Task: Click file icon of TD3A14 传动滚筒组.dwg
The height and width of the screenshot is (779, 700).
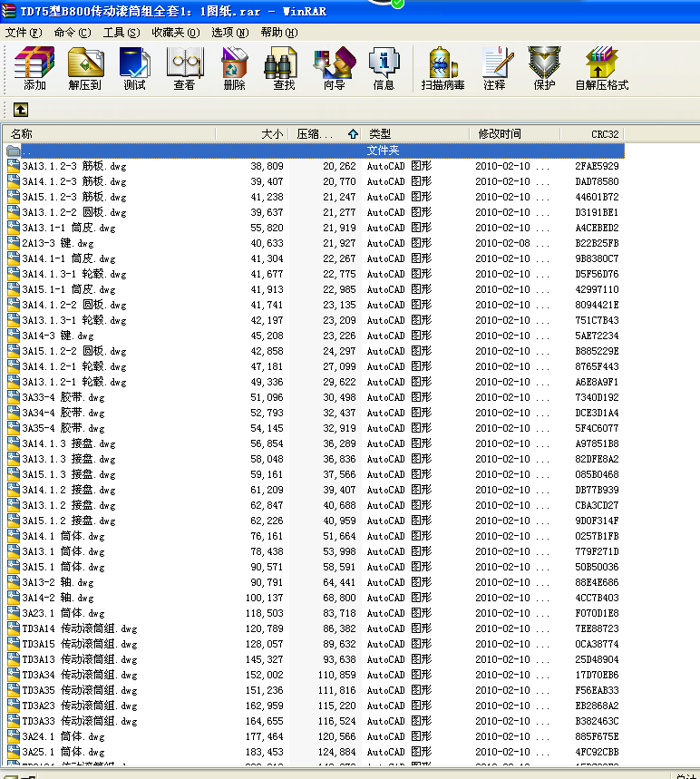Action: click(14, 628)
